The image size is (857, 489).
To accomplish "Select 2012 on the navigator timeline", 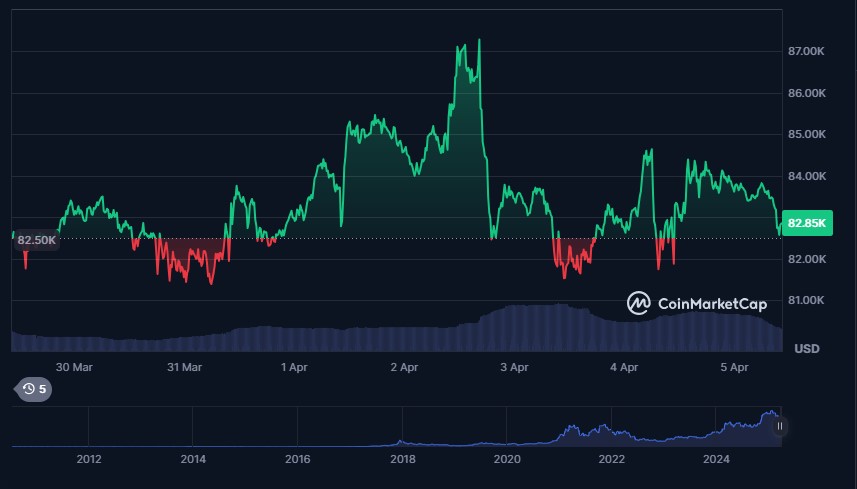I will [x=89, y=459].
